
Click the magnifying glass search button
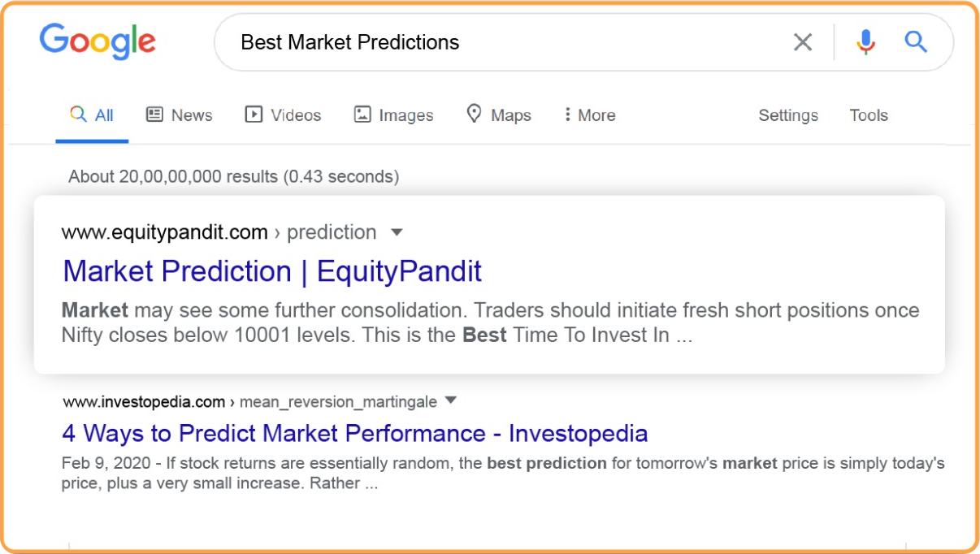[916, 42]
